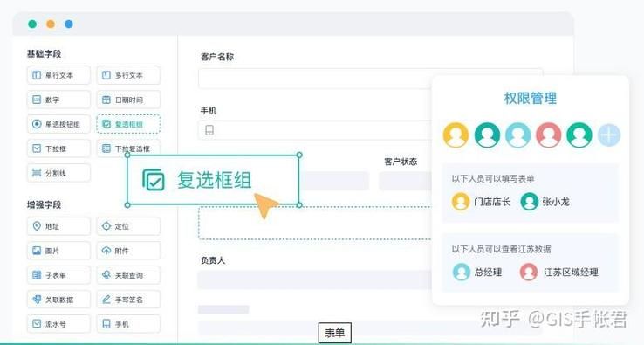The height and width of the screenshot is (345, 644).
Task: Insert a 手写签名 signature field
Action: tap(128, 300)
